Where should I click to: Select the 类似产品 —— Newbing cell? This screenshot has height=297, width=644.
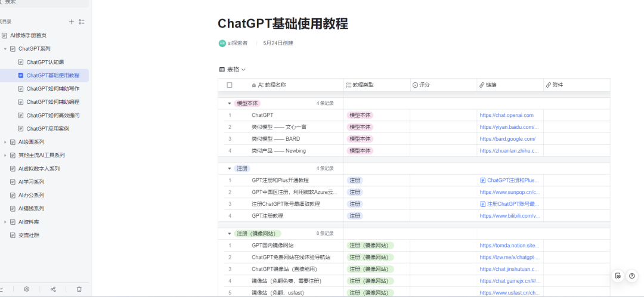pyautogui.click(x=278, y=151)
